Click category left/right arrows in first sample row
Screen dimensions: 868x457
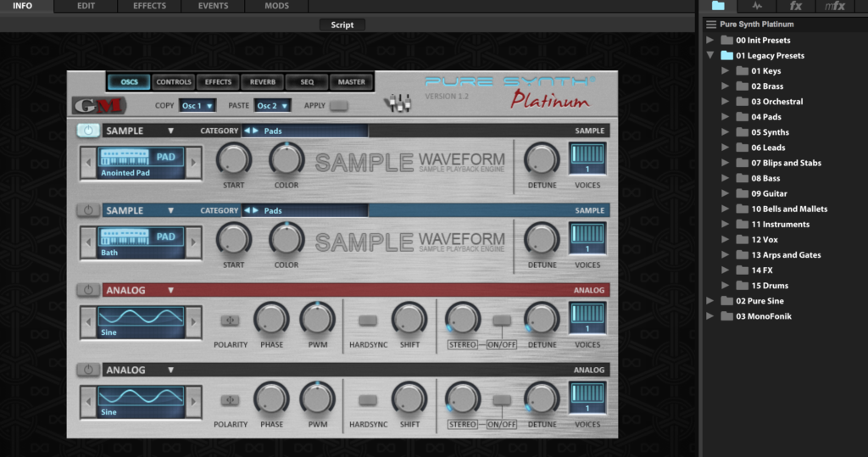point(251,131)
